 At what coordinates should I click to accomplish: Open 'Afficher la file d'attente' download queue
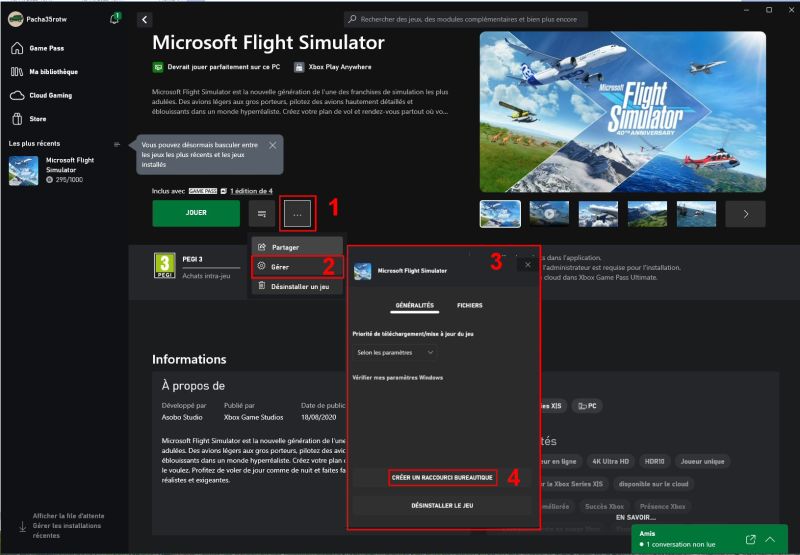pyautogui.click(x=68, y=516)
